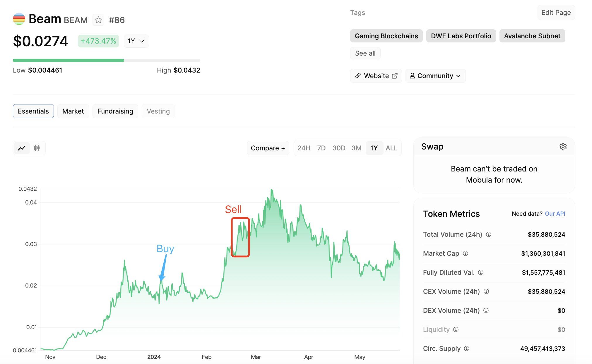Click info icon beside Market Cap

[x=465, y=253]
